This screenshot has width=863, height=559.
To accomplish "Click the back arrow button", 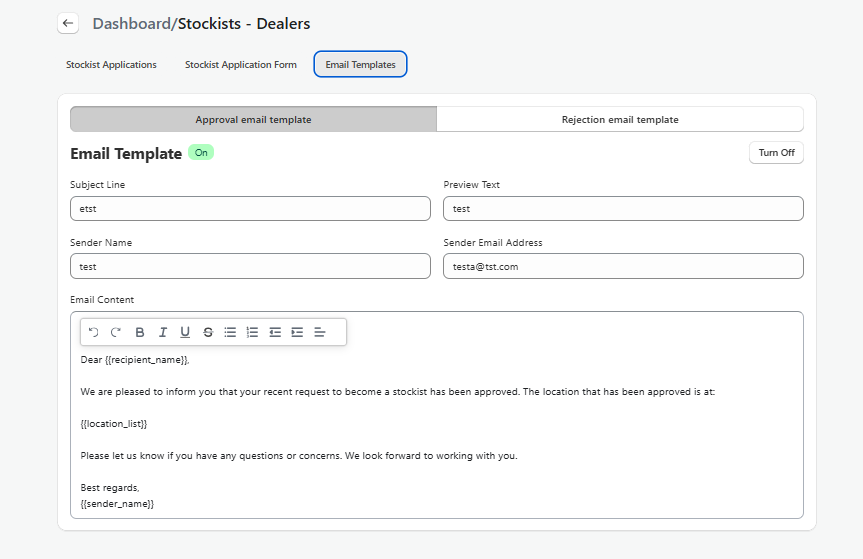I will (68, 23).
